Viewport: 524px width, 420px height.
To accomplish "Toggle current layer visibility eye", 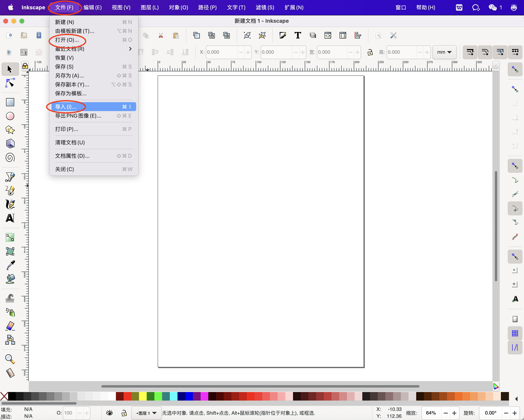I will click(x=110, y=413).
